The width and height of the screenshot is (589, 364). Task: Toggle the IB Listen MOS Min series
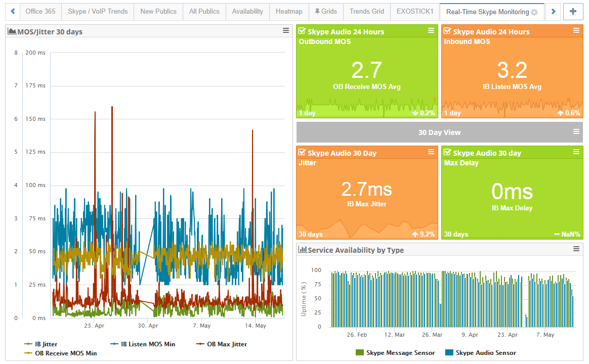(143, 344)
